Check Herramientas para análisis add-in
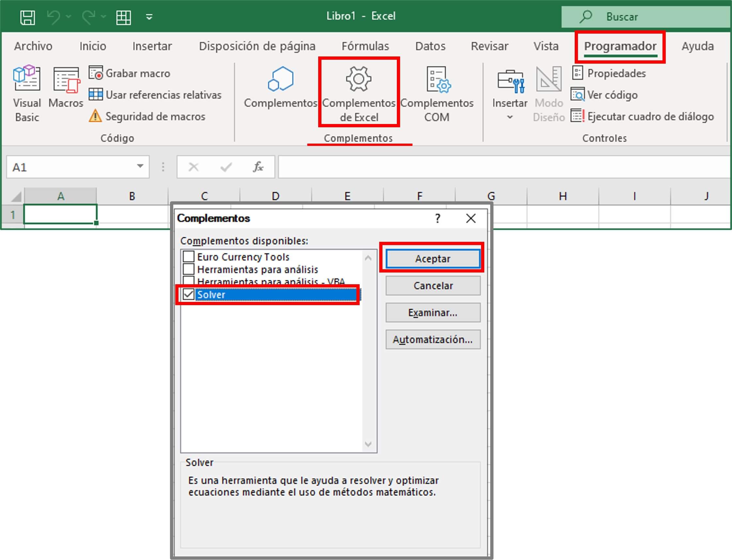Viewport: 732px width, 560px height. 189,269
